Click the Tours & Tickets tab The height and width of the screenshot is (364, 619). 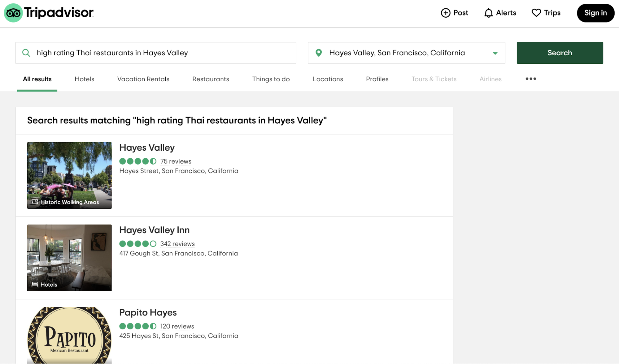pyautogui.click(x=434, y=79)
